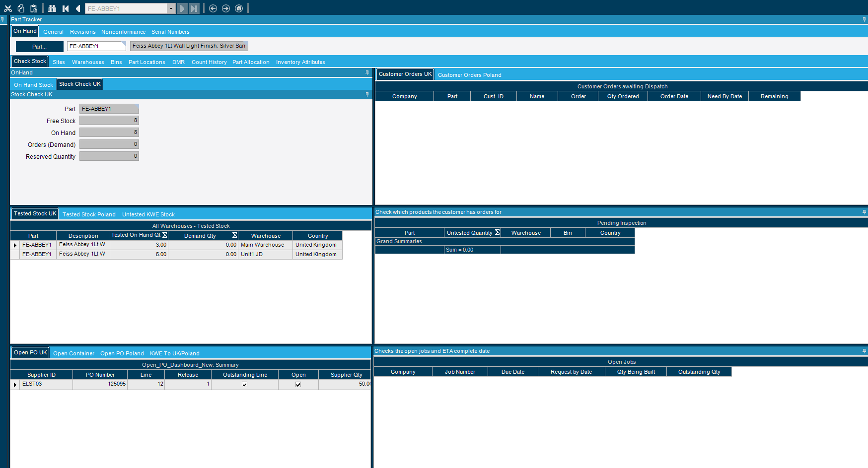Click the Outstanding Qty column header
Screen dimensions: 868x468
(x=699, y=372)
